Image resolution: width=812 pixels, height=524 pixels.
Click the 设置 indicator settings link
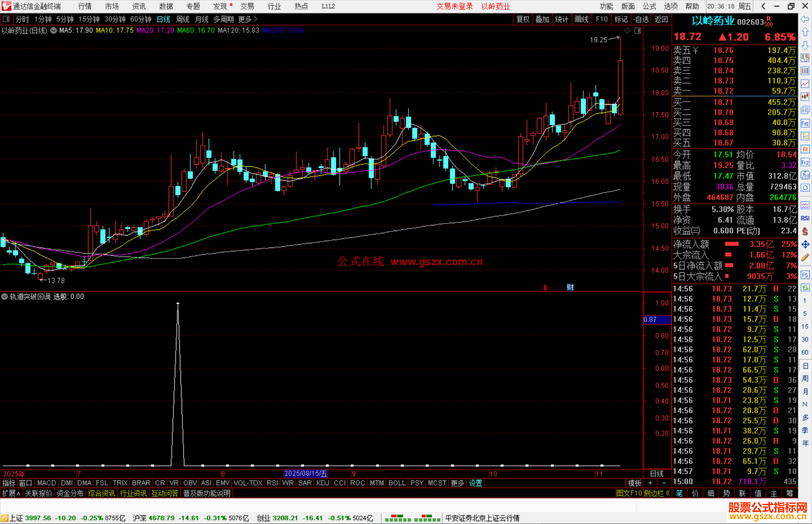pos(475,483)
